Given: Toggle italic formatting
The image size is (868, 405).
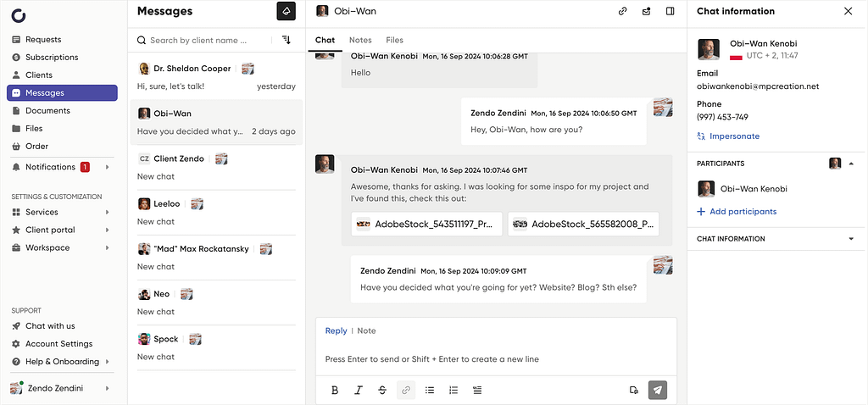Looking at the screenshot, I should 359,390.
